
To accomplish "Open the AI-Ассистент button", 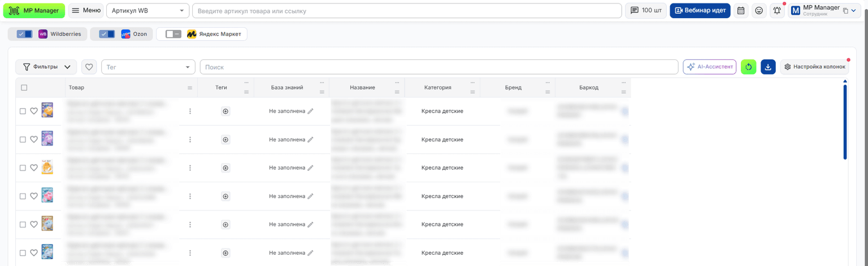I will [x=710, y=67].
